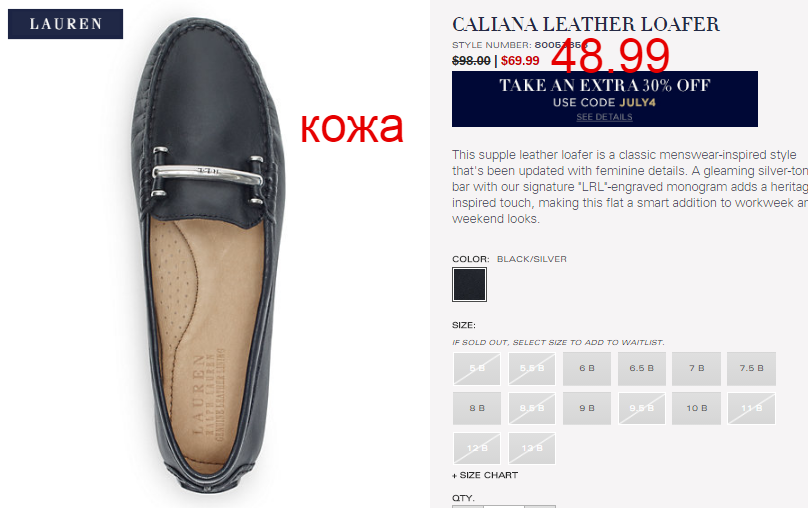This screenshot has height=508, width=808.
Task: Click sold-out size 12 B box
Action: coord(477,448)
